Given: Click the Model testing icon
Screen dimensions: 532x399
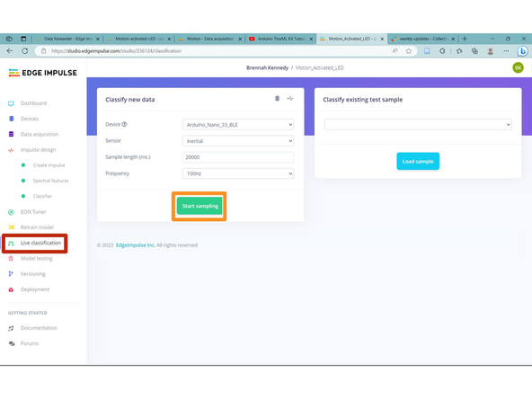Looking at the screenshot, I should [x=11, y=259].
